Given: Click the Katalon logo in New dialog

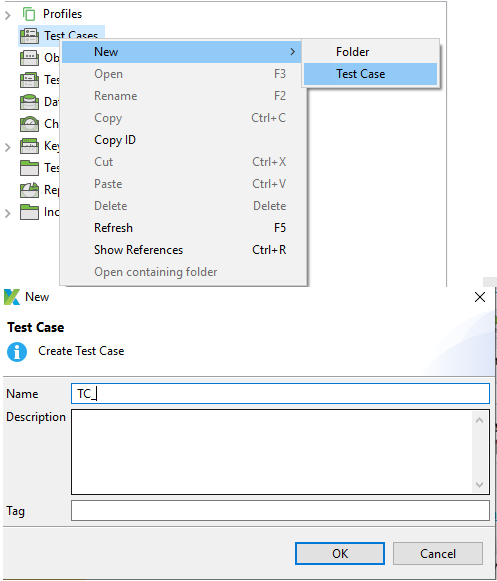Looking at the screenshot, I should tap(12, 297).
